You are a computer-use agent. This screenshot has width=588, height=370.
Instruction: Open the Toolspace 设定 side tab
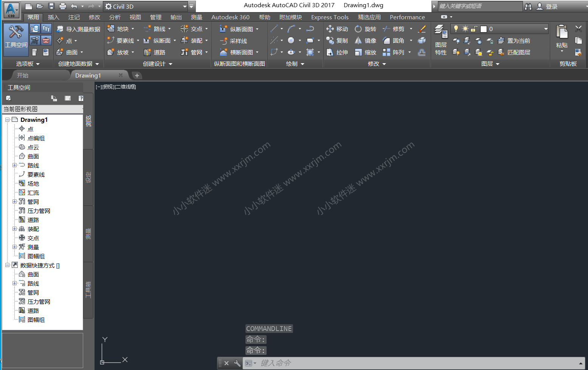click(x=88, y=177)
